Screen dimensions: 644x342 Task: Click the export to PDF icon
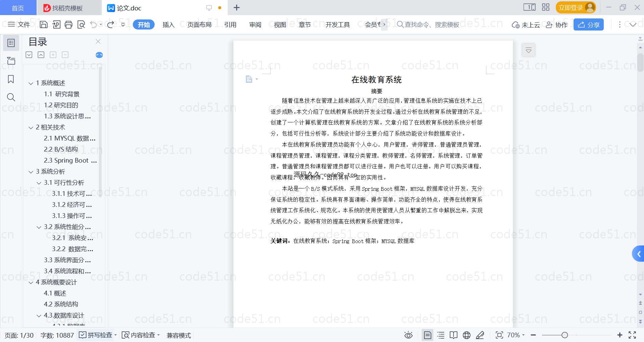56,24
